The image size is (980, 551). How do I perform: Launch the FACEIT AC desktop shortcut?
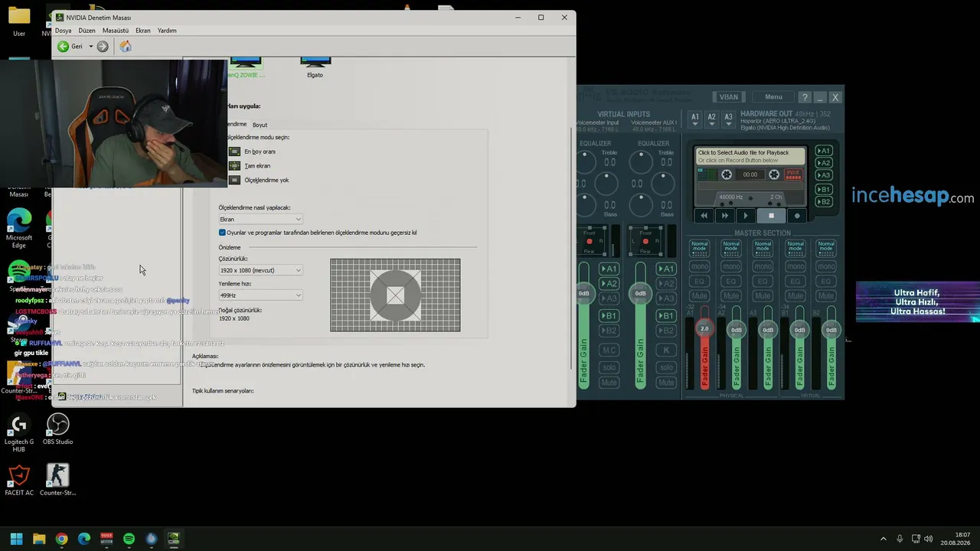click(x=19, y=481)
